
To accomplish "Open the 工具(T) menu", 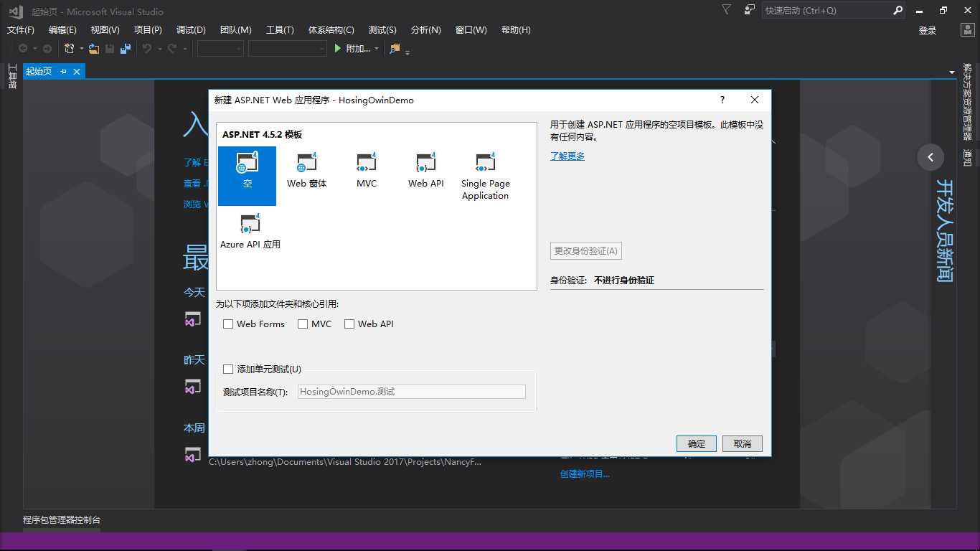I will pyautogui.click(x=280, y=30).
